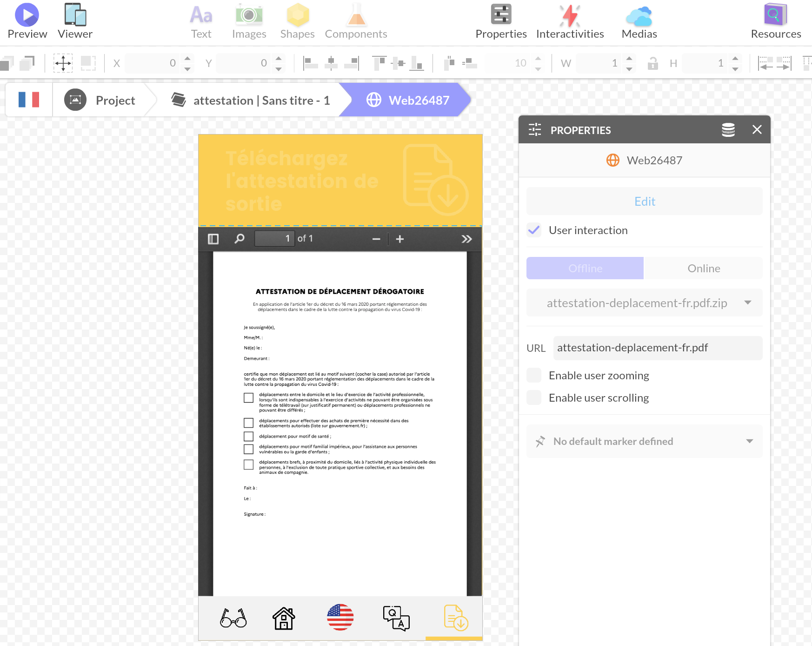Tick the 'achats de première nécessité' checkbox

pos(248,423)
